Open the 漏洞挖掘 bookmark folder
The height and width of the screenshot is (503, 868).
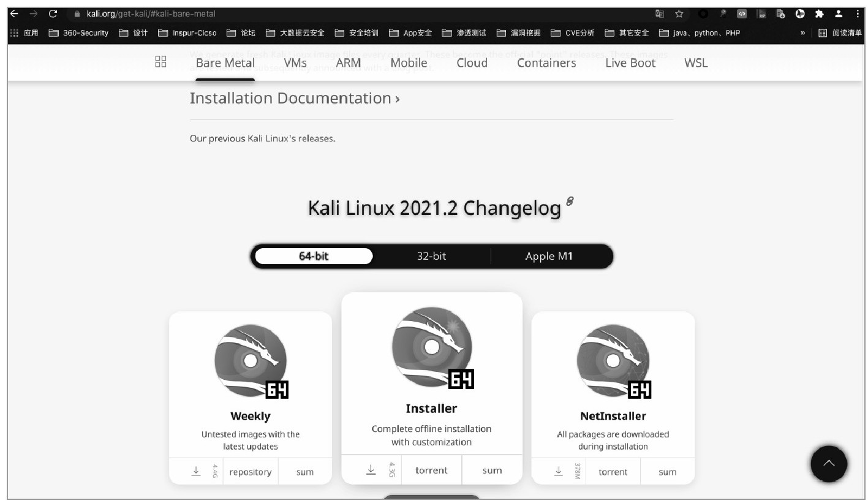(518, 33)
